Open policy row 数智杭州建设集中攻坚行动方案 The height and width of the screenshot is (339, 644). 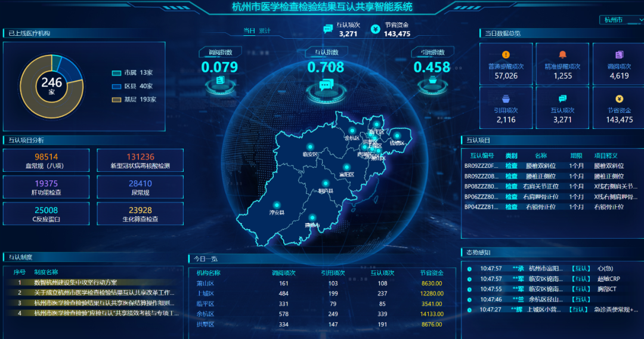[75, 282]
